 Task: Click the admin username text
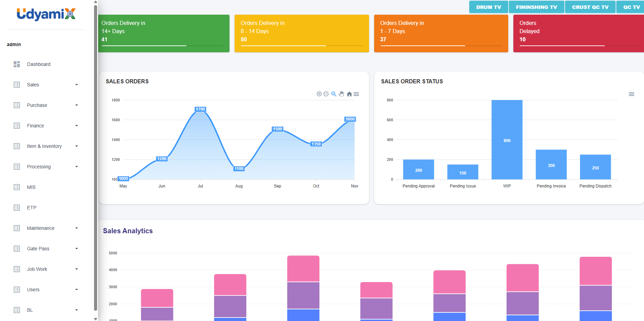click(14, 44)
